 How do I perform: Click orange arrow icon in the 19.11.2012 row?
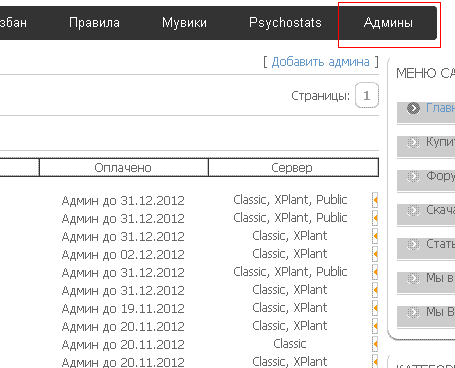pos(375,308)
